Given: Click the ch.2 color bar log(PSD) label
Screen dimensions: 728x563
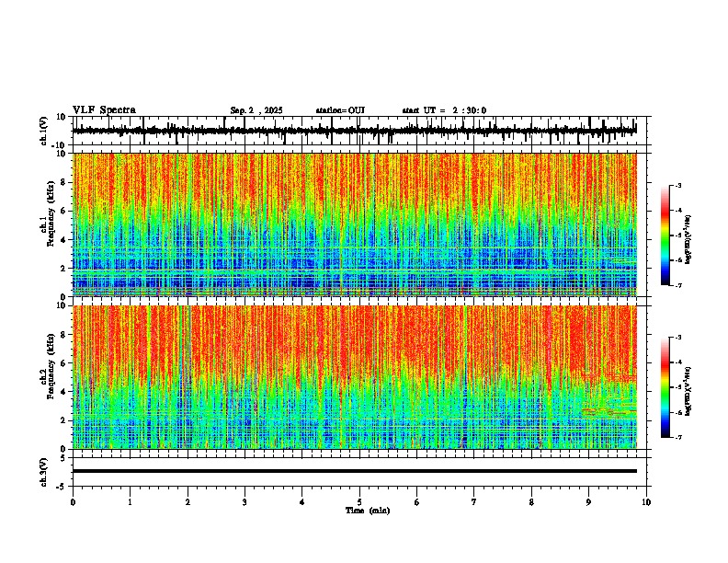Looking at the screenshot, I should pos(688,391).
